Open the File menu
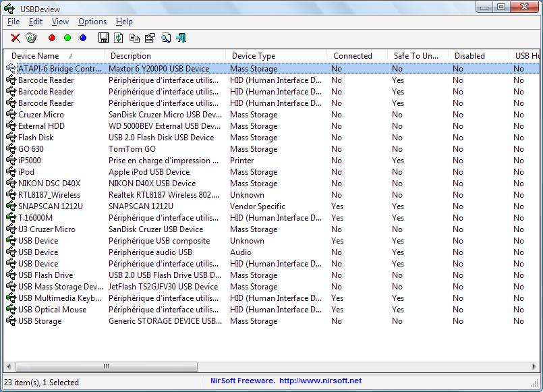543x392 pixels. coord(13,22)
